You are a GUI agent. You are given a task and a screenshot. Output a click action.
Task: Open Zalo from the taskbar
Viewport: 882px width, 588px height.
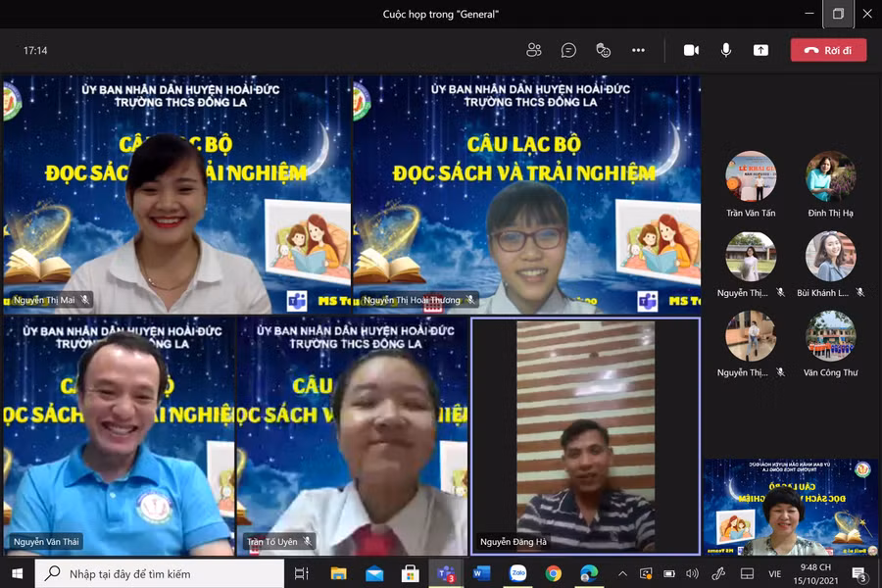(517, 573)
